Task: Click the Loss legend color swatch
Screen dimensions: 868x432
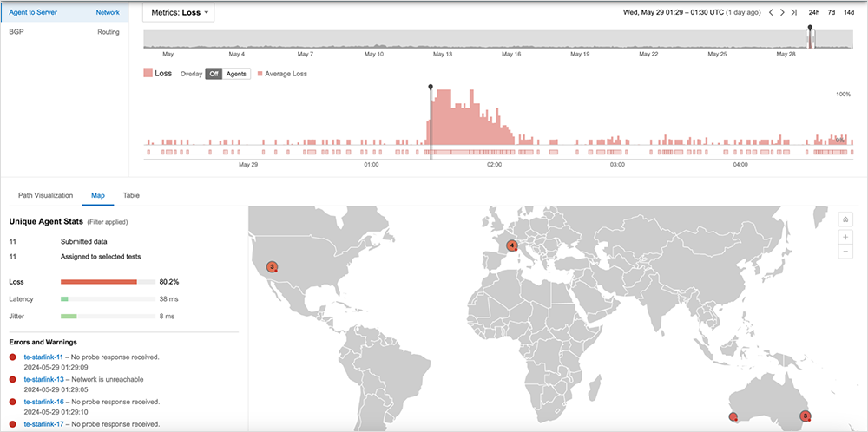Action: pos(148,74)
